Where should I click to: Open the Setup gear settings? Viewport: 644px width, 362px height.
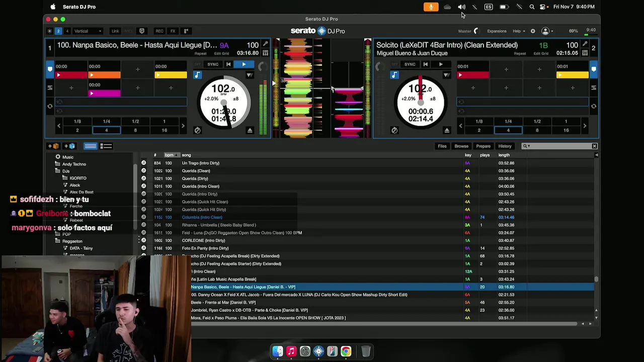533,31
